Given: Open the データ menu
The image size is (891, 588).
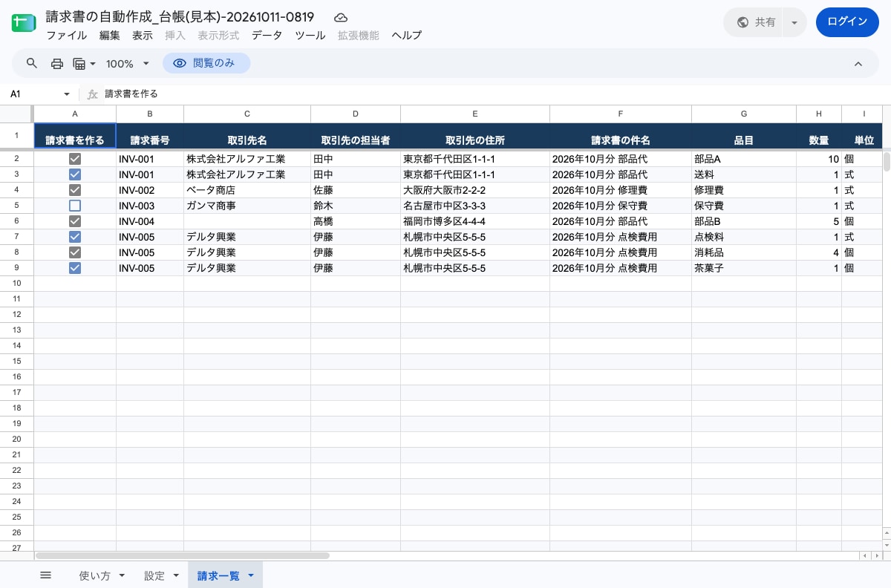Looking at the screenshot, I should click(x=267, y=35).
